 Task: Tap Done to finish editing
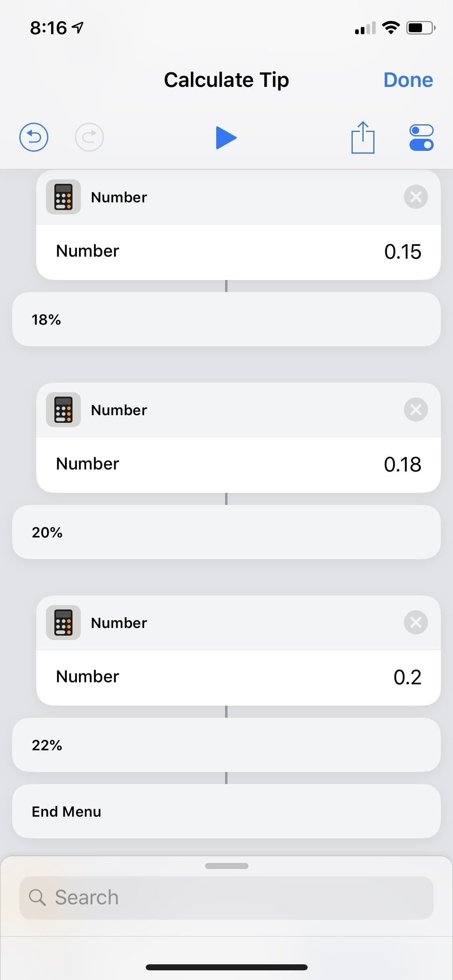coord(408,80)
